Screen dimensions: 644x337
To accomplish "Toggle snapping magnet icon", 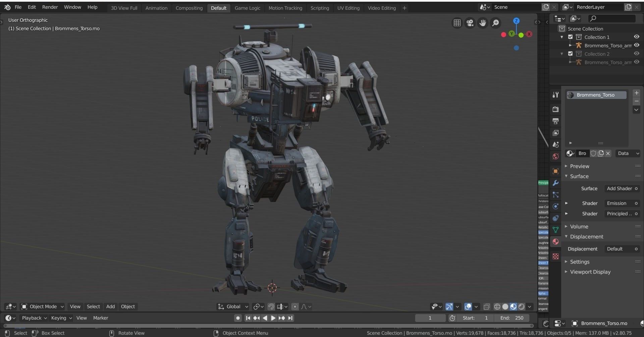I will pyautogui.click(x=271, y=306).
